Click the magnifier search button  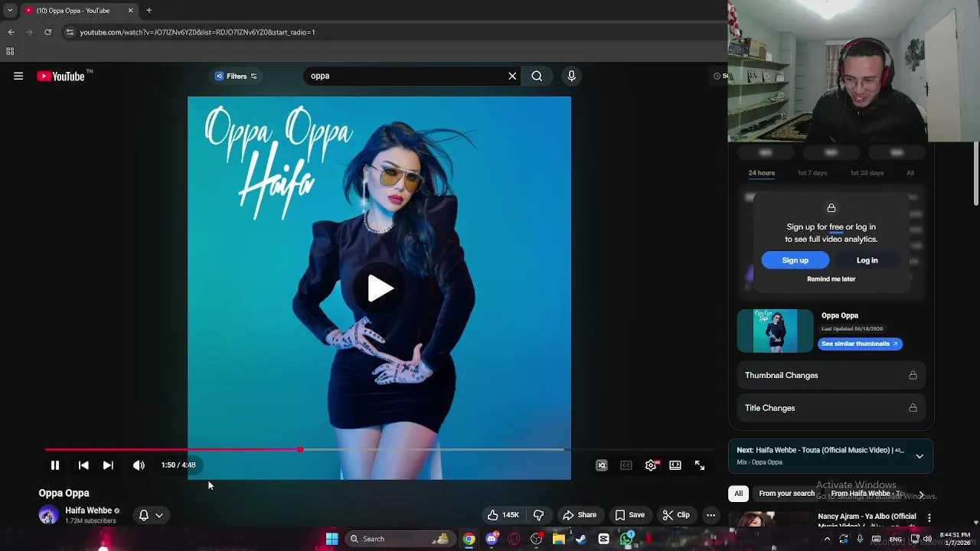pos(537,76)
